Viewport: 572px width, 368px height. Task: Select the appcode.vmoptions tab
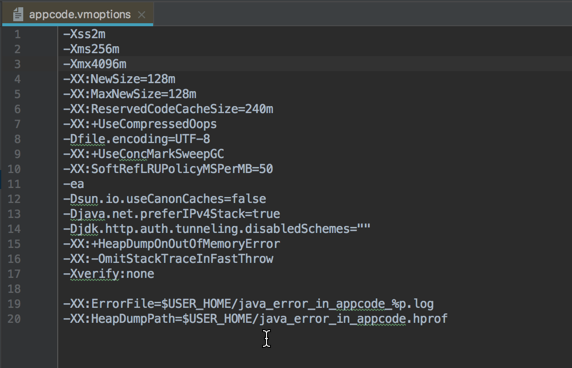click(x=78, y=14)
